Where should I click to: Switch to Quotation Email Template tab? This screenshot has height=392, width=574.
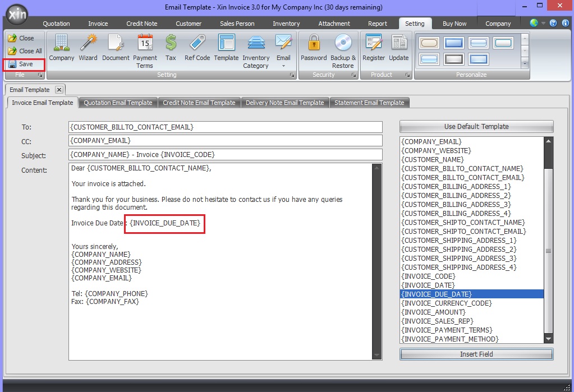click(x=118, y=103)
